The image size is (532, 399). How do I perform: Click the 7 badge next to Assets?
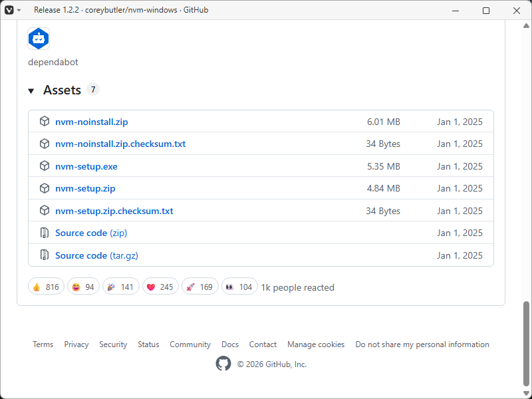pyautogui.click(x=93, y=89)
